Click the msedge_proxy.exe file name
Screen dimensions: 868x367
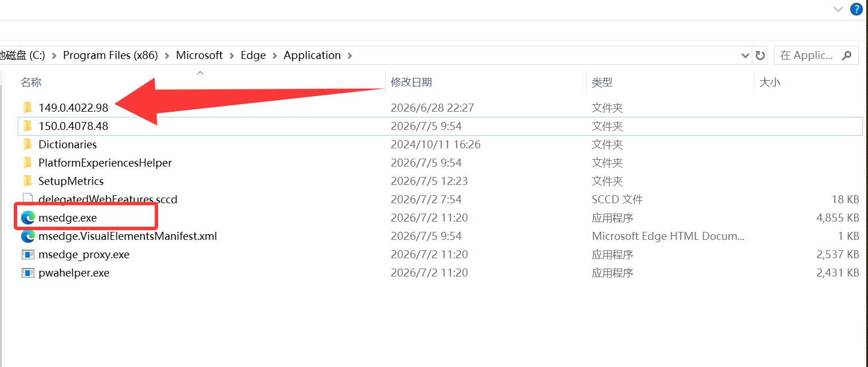(84, 254)
